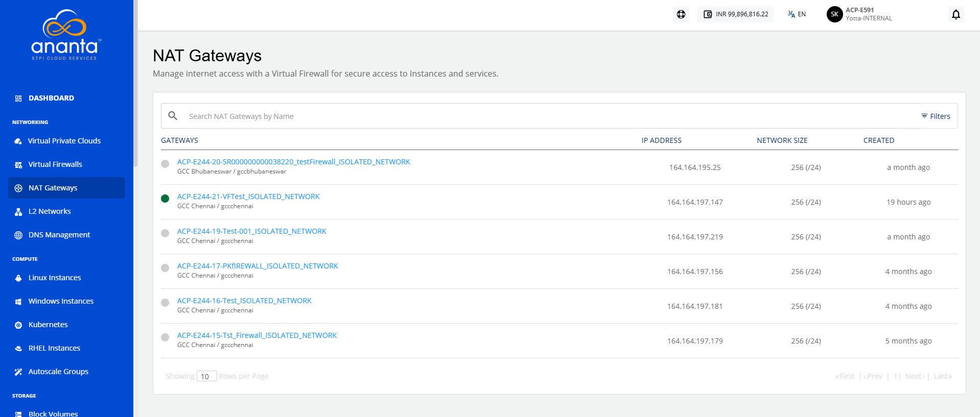The height and width of the screenshot is (417, 980).
Task: Click the Virtual Firewalls icon
Action: point(18,164)
